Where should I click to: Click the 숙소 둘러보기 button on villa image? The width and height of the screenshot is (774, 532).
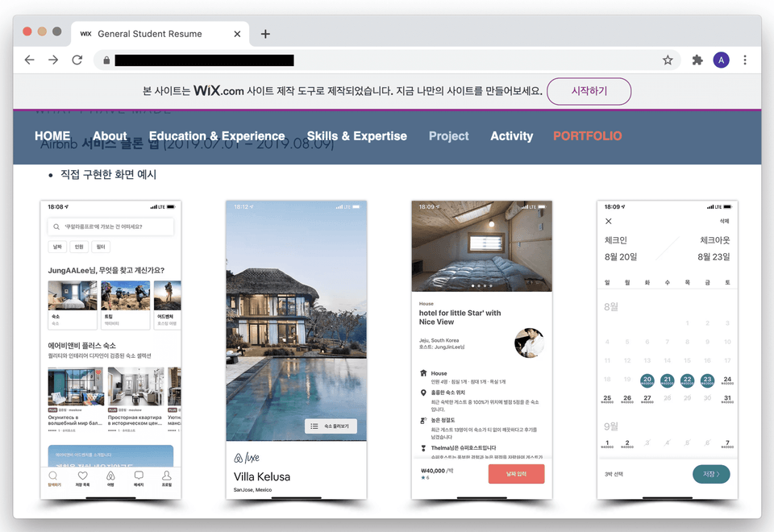331,426
